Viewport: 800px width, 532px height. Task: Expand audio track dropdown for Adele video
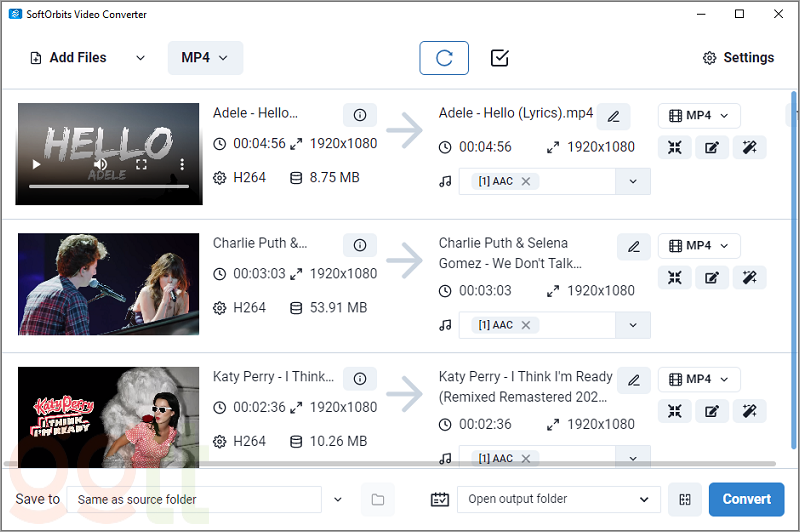[632, 181]
